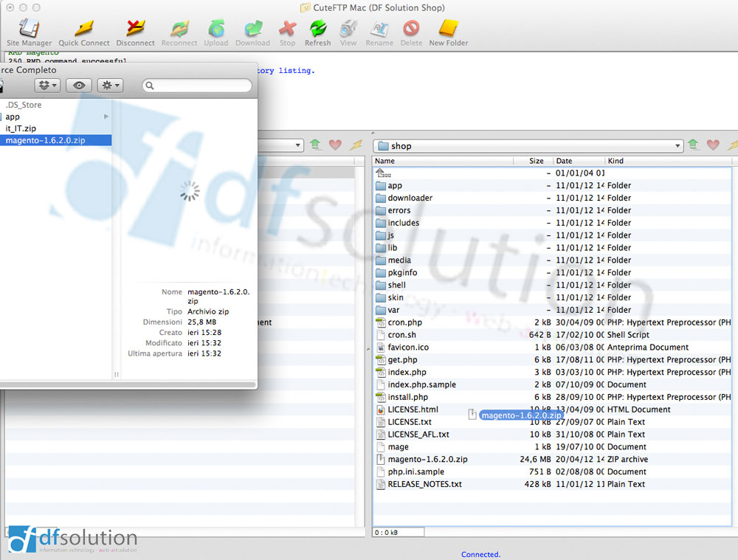Click the Finder search field
The image size is (738, 560).
pos(197,85)
